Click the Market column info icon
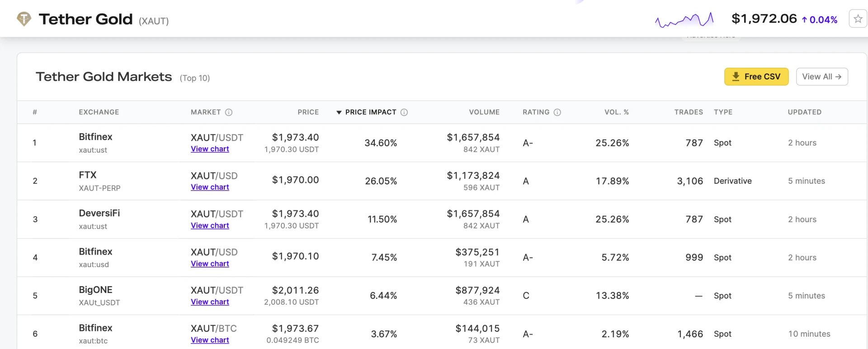868x349 pixels. [229, 112]
